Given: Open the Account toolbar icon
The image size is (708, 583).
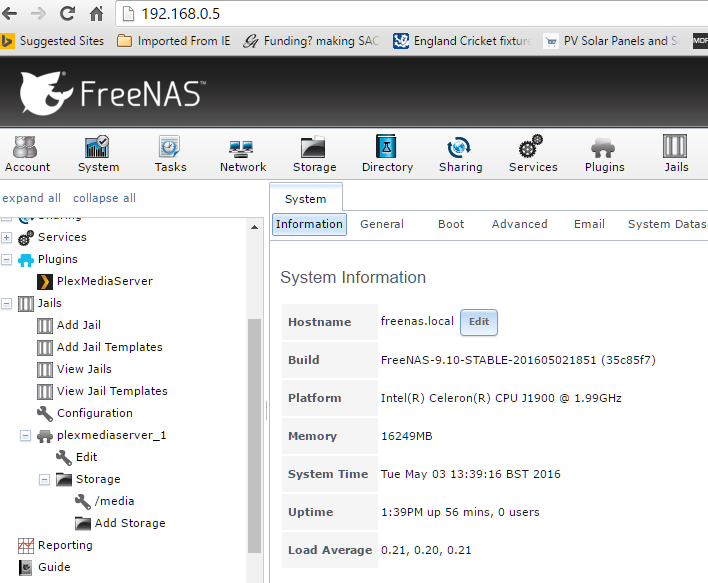Looking at the screenshot, I should click(x=27, y=154).
